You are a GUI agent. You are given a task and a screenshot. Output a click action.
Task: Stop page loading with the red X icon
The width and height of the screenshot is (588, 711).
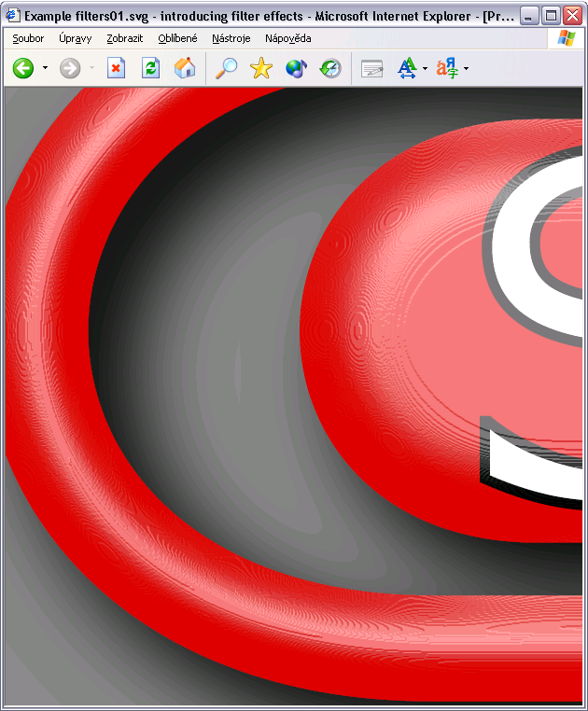tap(116, 68)
